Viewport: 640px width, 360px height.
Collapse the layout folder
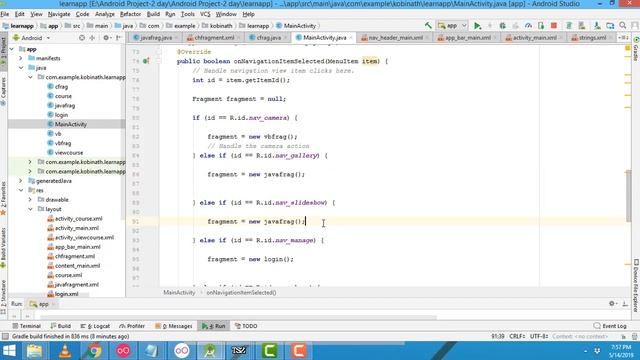pyautogui.click(x=30, y=209)
